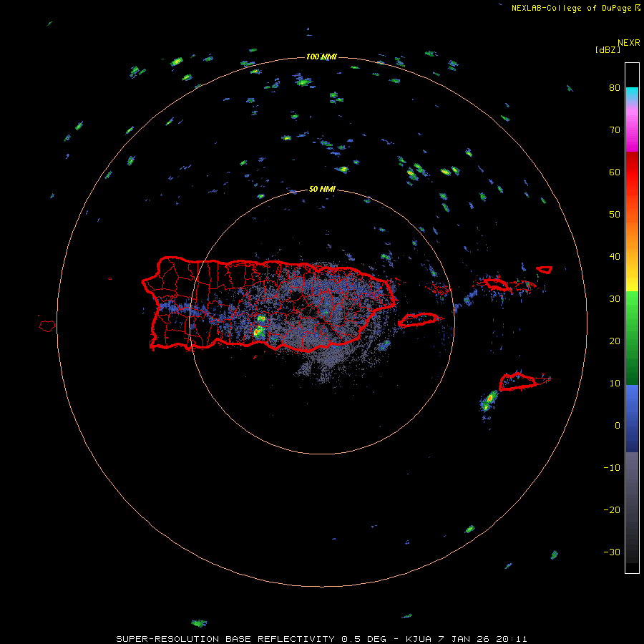Viewport: 644px width, 644px height.
Task: Click the 100 NMI range ring label
Action: pyautogui.click(x=321, y=57)
